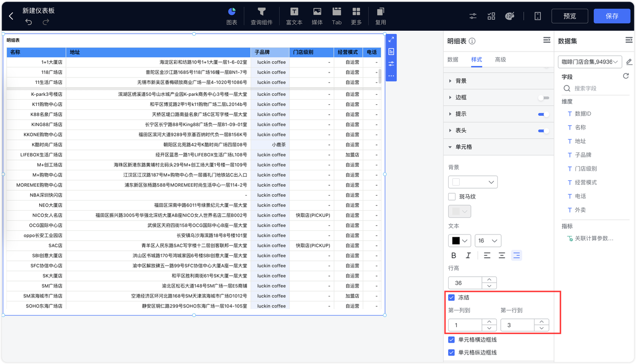Uncheck the 冻结 freeze checkbox
This screenshot has height=364, width=636.
(452, 298)
